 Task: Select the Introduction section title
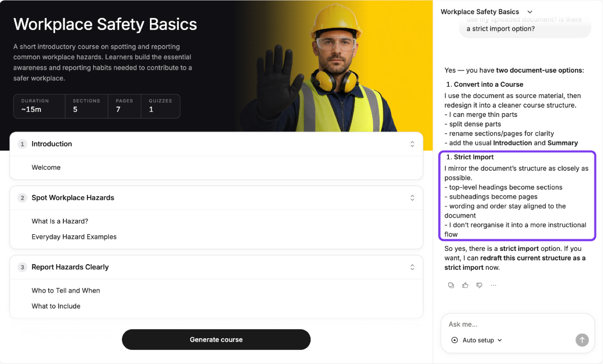point(52,144)
